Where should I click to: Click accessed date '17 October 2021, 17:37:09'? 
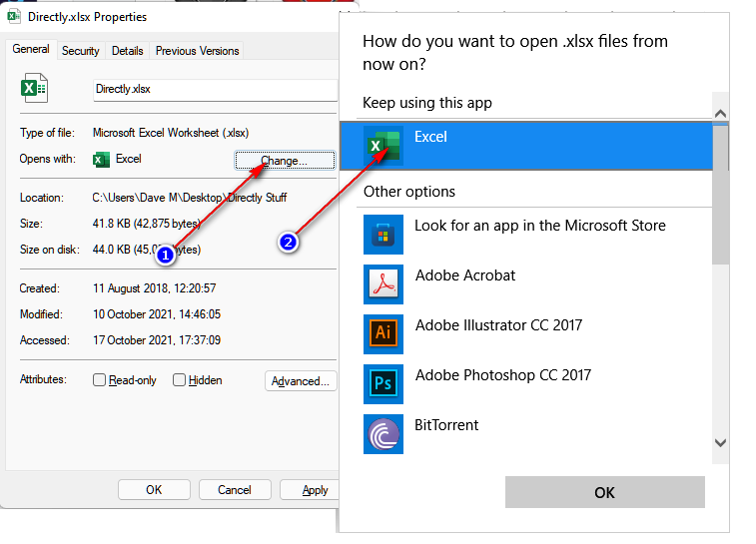point(157,340)
